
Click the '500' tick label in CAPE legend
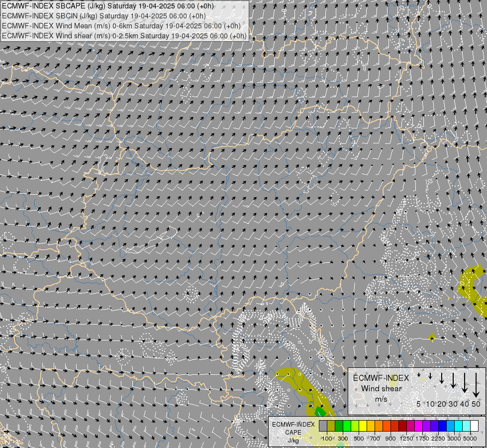tap(359, 439)
